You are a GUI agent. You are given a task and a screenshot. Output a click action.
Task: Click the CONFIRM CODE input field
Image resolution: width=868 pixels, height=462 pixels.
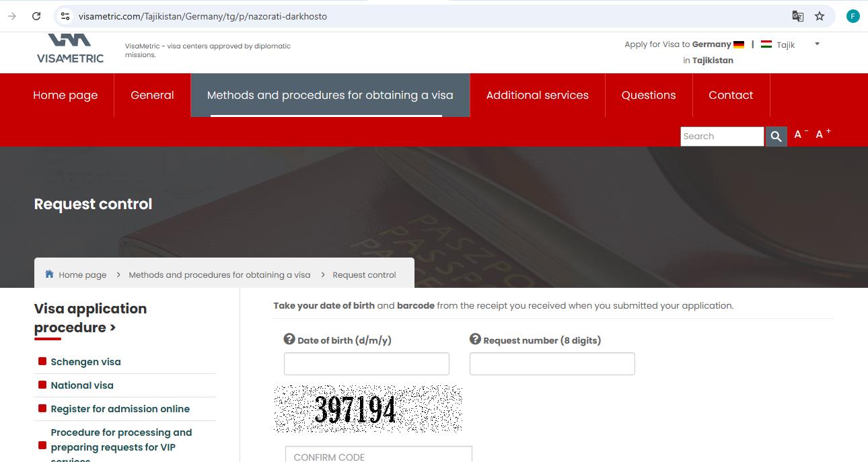coord(378,455)
